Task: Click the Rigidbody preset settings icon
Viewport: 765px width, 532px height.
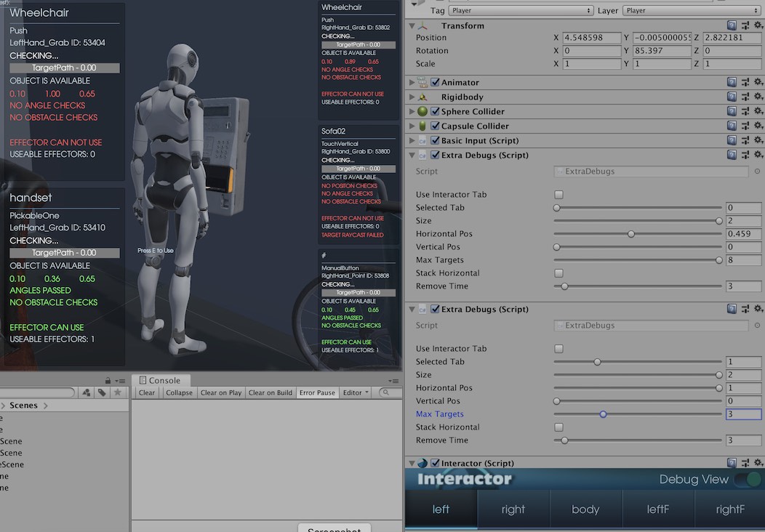Action: pos(745,97)
